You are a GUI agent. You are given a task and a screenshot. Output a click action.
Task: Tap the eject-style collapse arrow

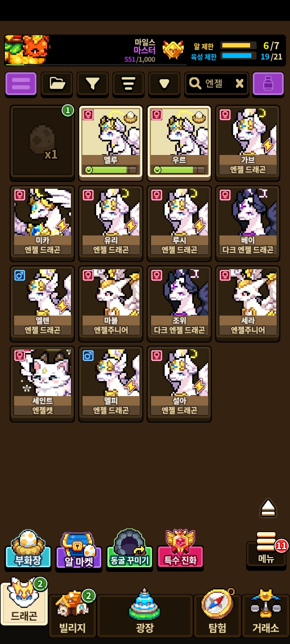(268, 508)
